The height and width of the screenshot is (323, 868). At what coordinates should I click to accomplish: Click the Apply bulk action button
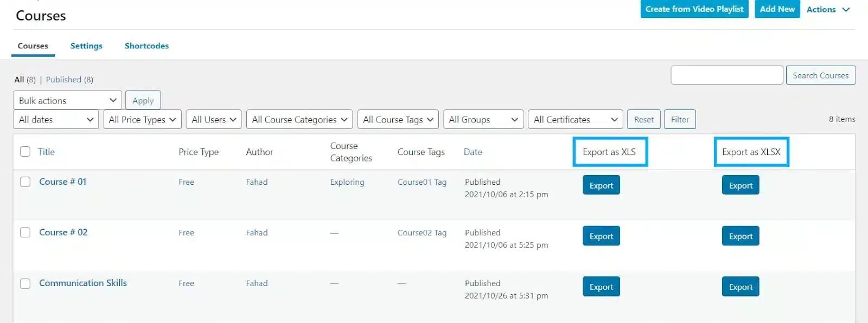click(x=143, y=100)
